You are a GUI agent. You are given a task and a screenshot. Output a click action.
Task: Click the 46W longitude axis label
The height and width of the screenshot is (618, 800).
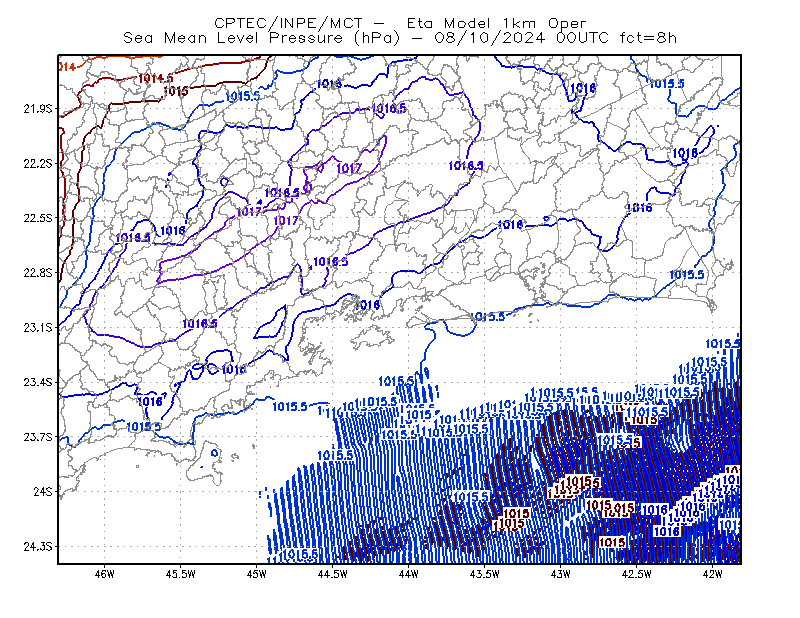(x=105, y=574)
